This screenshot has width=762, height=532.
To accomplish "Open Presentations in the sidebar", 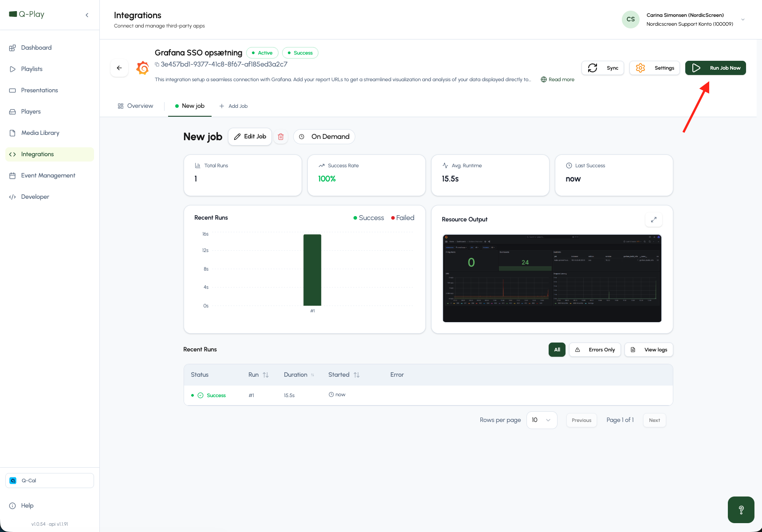I will (x=50, y=90).
